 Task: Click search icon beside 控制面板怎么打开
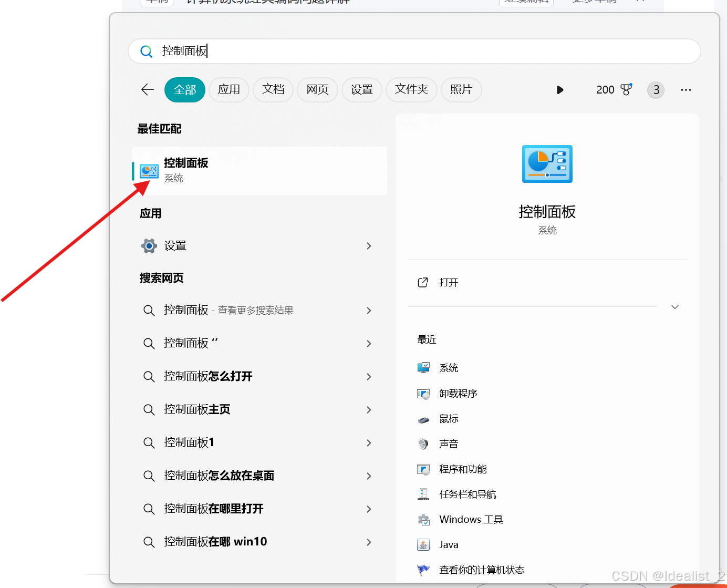(149, 377)
